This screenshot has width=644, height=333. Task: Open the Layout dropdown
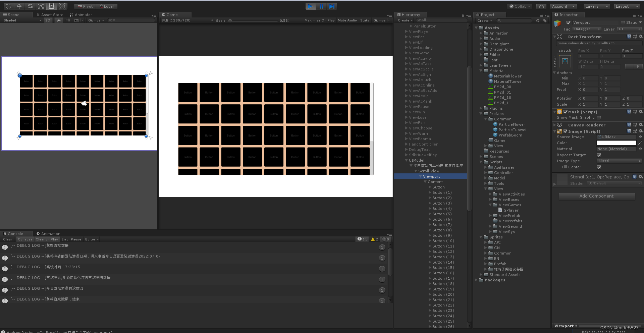627,6
